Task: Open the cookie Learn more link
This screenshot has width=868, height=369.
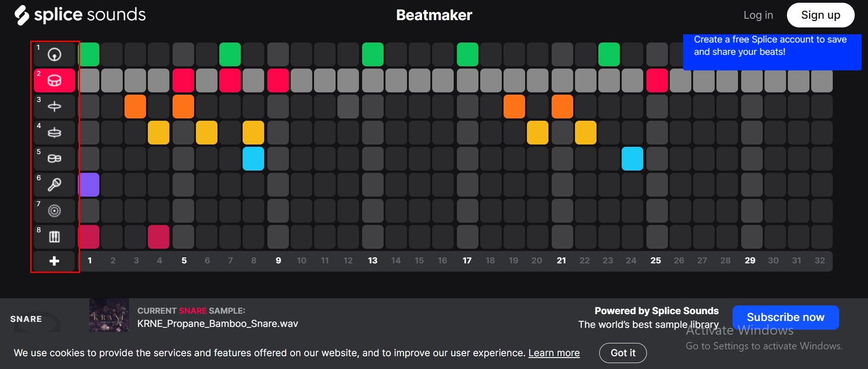Action: 554,353
